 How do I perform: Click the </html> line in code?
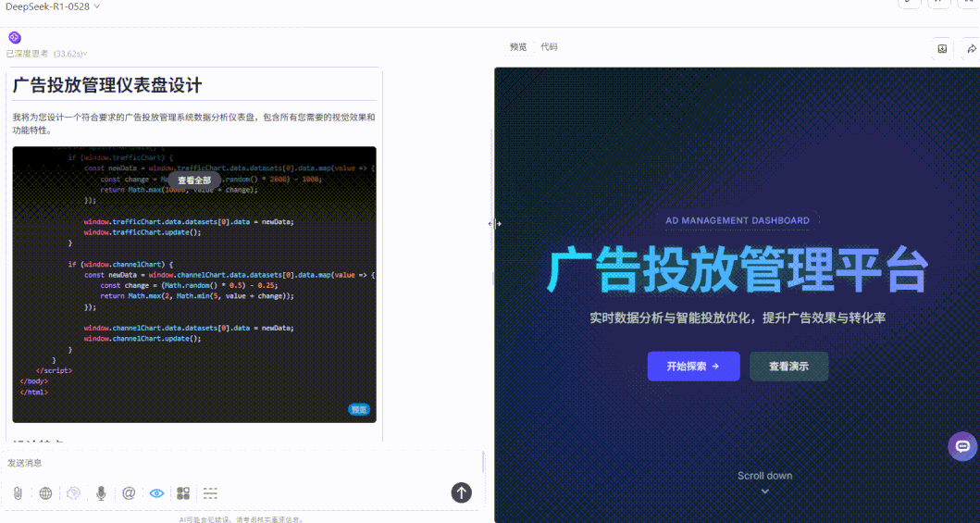[x=33, y=392]
